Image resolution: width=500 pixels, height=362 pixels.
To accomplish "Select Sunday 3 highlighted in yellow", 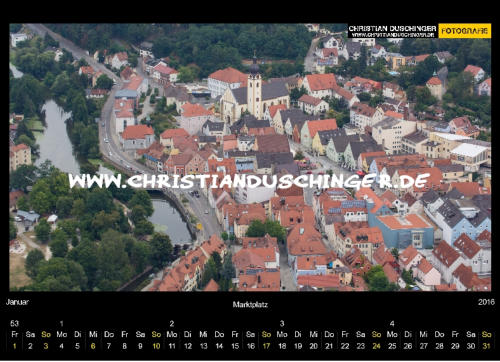I will tap(46, 346).
